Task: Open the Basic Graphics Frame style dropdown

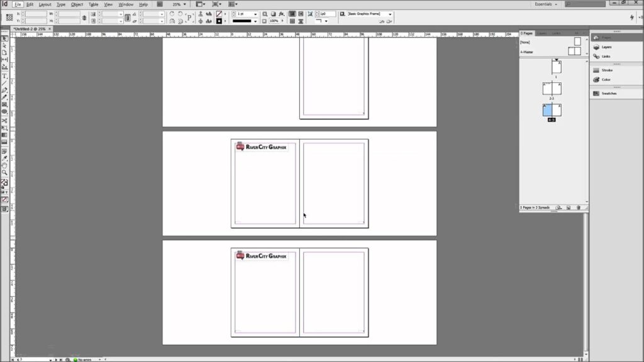Action: pyautogui.click(x=390, y=14)
